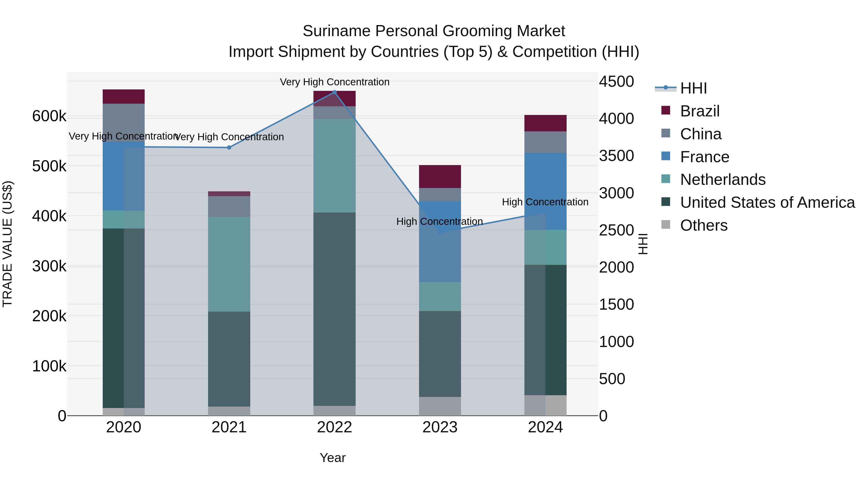Click the Netherlands teal legend swatch

point(666,179)
